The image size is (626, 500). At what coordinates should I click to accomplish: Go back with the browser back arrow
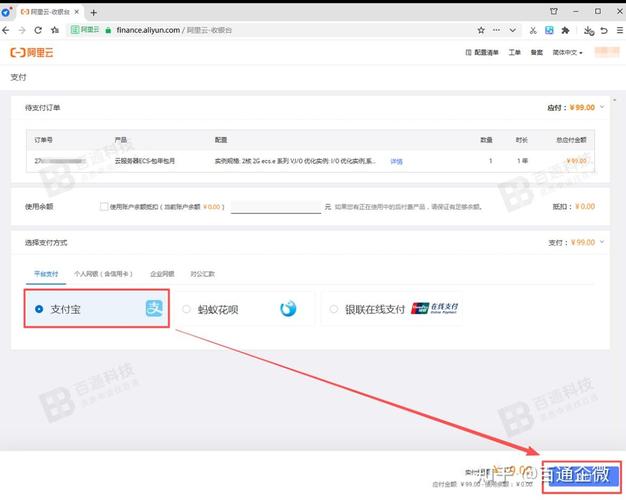coord(6,30)
